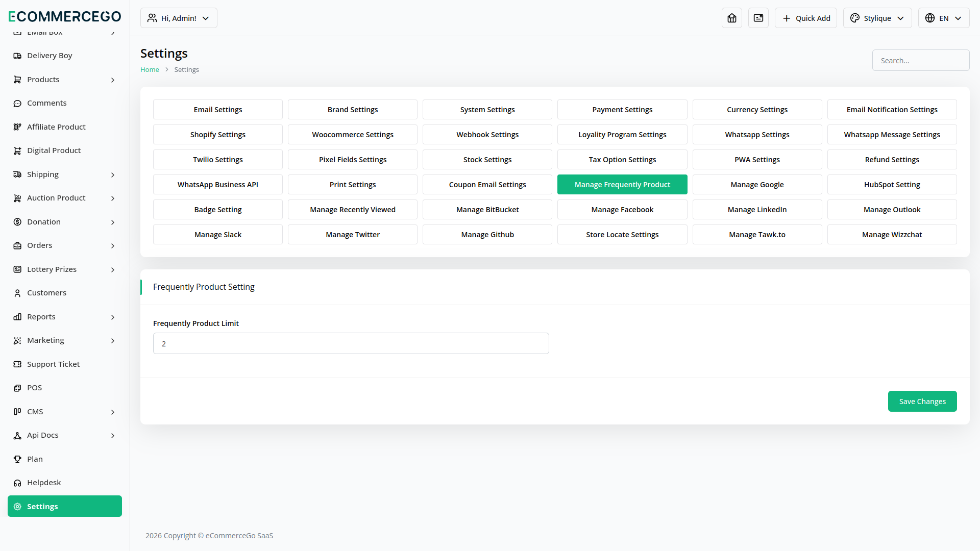Expand the Products submenu chevron
The height and width of the screenshot is (551, 980).
(x=113, y=80)
